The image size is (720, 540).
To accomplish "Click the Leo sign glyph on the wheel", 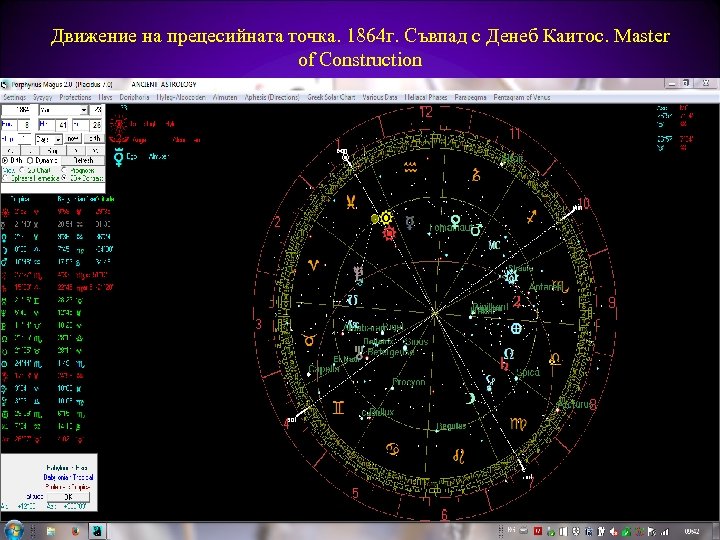I will pos(459,456).
